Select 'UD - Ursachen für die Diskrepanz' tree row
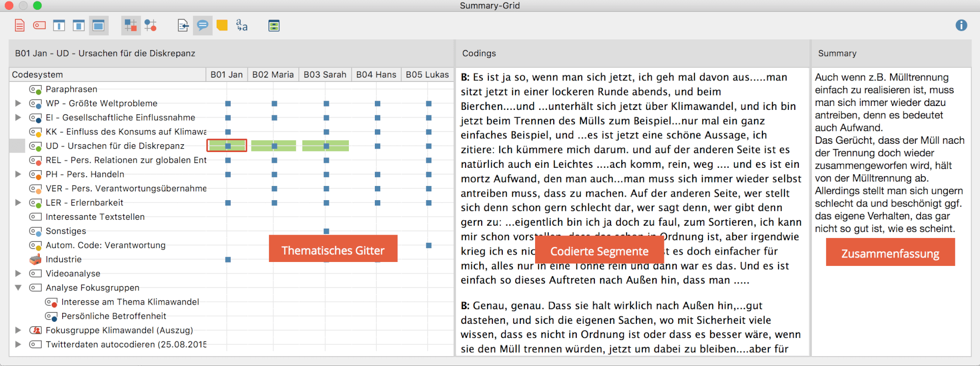The height and width of the screenshot is (366, 980). (108, 146)
